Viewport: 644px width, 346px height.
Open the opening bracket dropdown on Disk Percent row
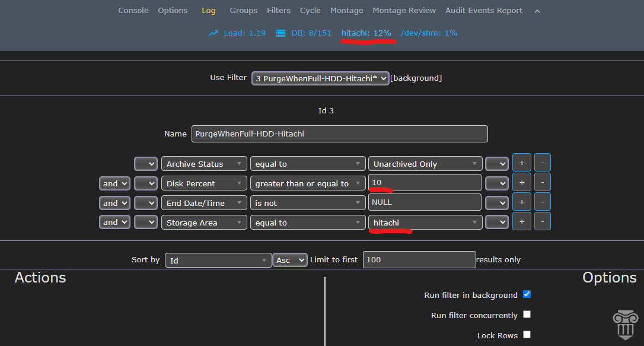tap(146, 183)
